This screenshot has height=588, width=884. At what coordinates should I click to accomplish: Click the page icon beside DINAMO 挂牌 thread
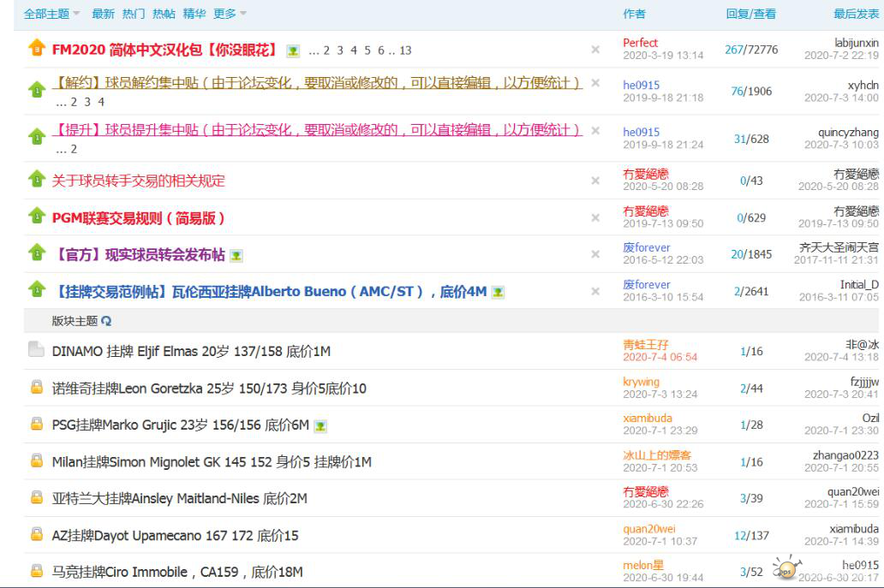(x=36, y=351)
